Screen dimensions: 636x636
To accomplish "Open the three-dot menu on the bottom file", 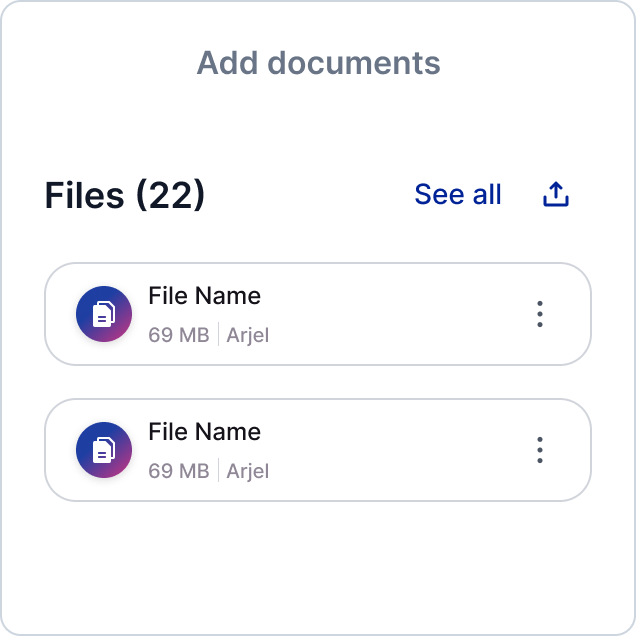I will 540,450.
